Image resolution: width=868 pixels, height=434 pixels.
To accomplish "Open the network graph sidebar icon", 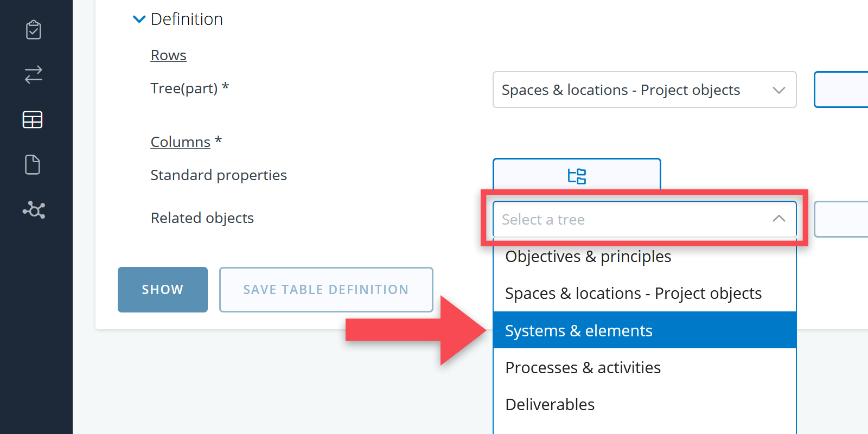I will 34,209.
